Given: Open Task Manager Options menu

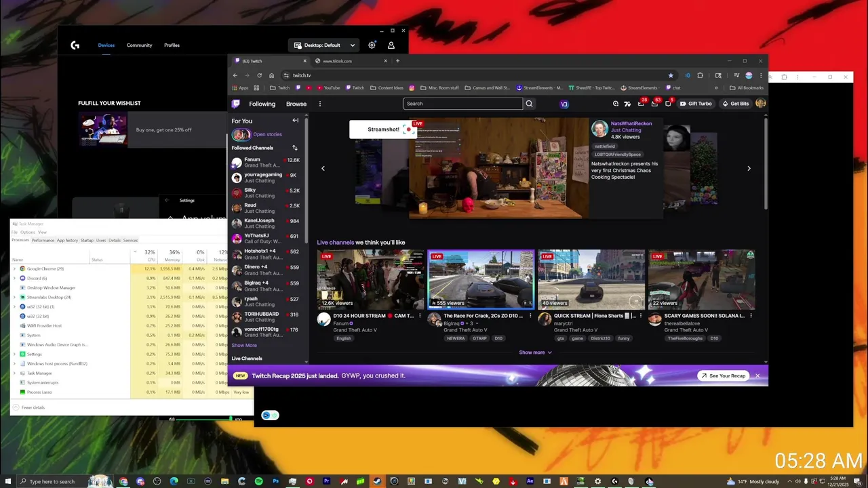Looking at the screenshot, I should 27,232.
